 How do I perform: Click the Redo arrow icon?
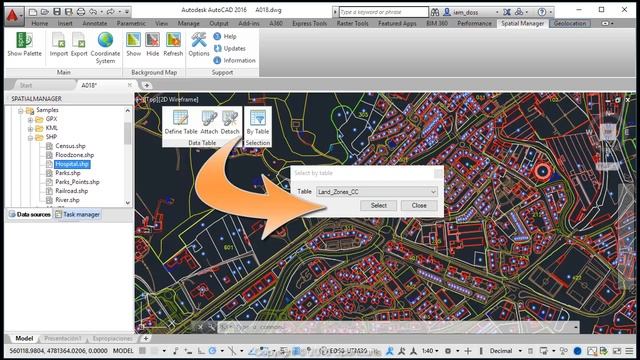(110, 12)
